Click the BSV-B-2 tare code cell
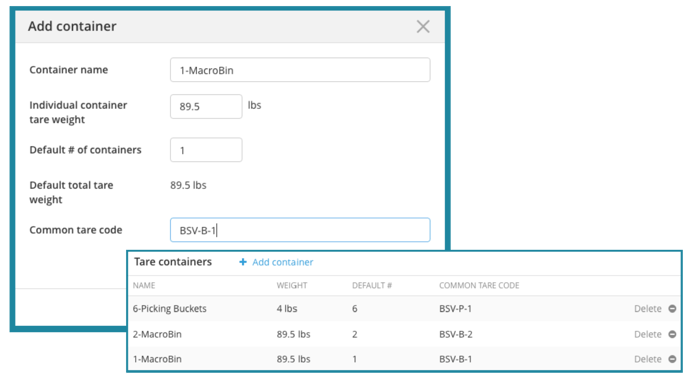This screenshot has width=688, height=379. [456, 334]
